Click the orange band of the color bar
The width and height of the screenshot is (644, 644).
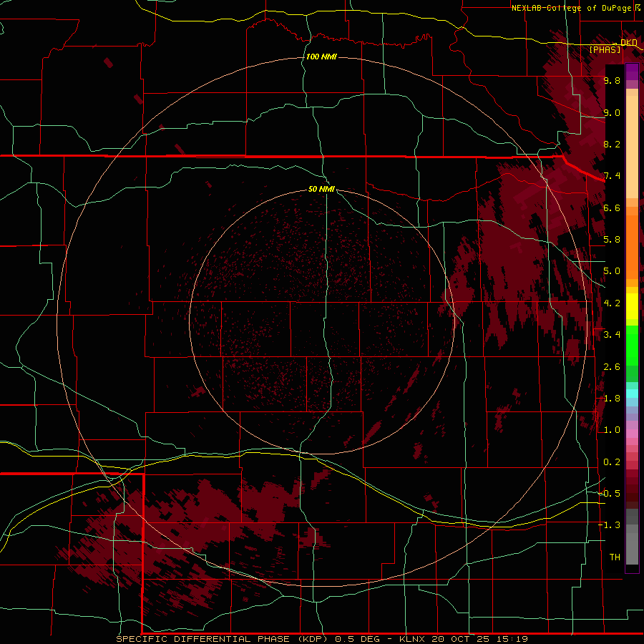(x=632, y=243)
